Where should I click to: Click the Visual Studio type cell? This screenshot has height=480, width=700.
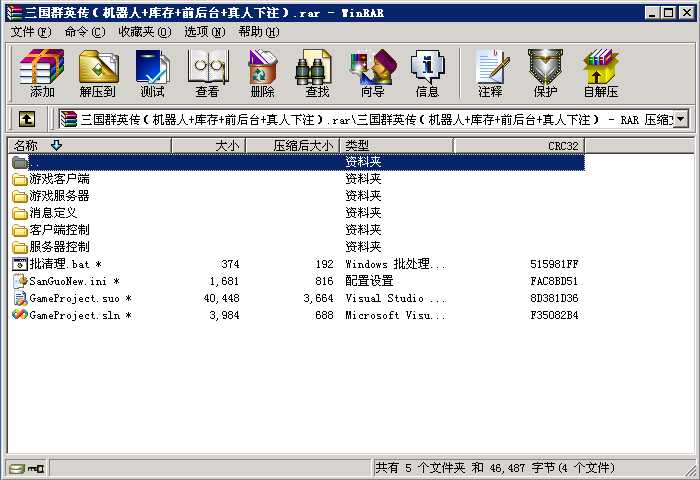pos(396,298)
